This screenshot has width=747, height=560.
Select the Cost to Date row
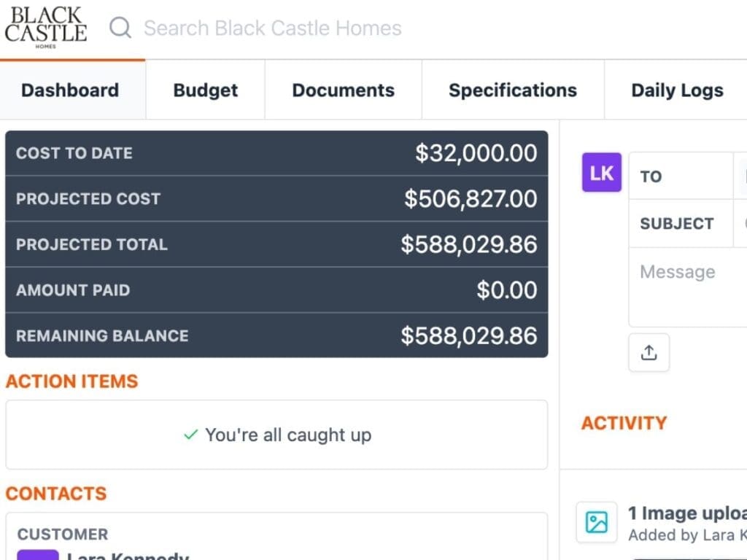pos(276,153)
